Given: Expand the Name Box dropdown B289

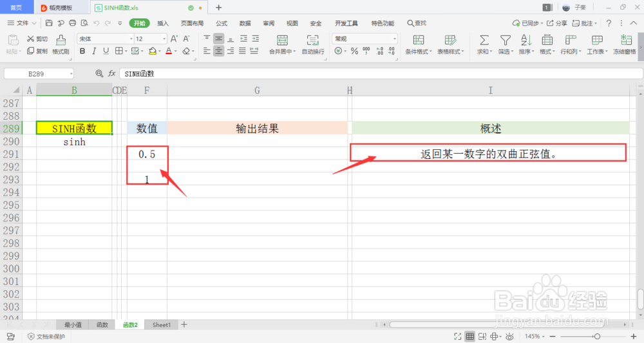Looking at the screenshot, I should click(x=71, y=74).
